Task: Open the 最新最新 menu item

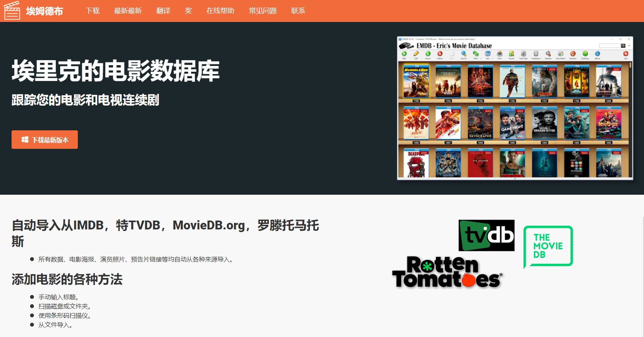Action: point(128,11)
